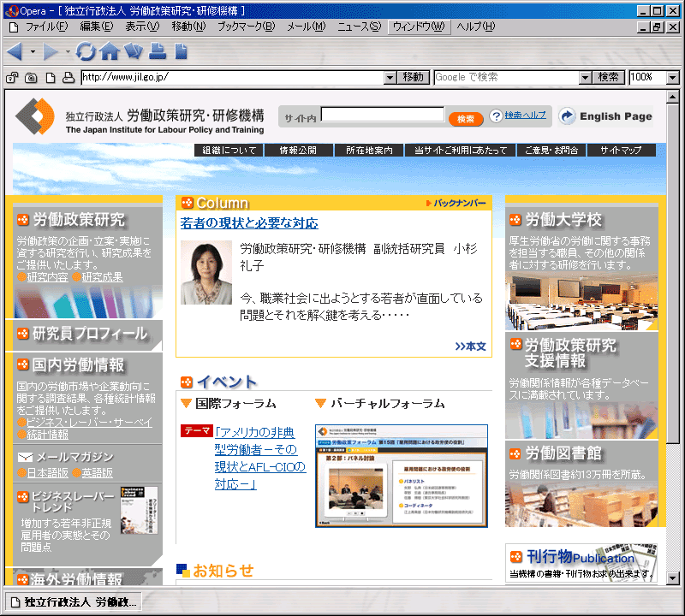Viewport: 685px width, 616px height.
Task: Open the アメリカの非典型労働者 forum theme link
Action: [x=260, y=458]
